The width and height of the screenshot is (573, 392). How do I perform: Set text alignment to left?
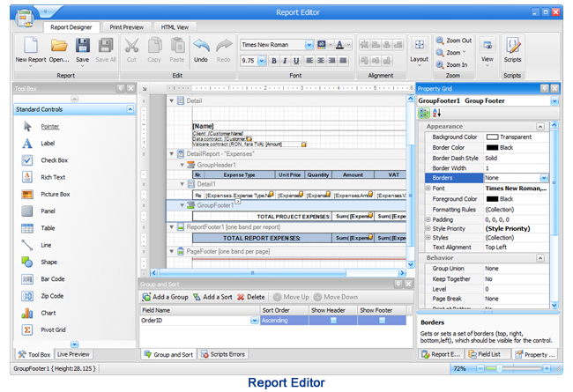(x=309, y=61)
